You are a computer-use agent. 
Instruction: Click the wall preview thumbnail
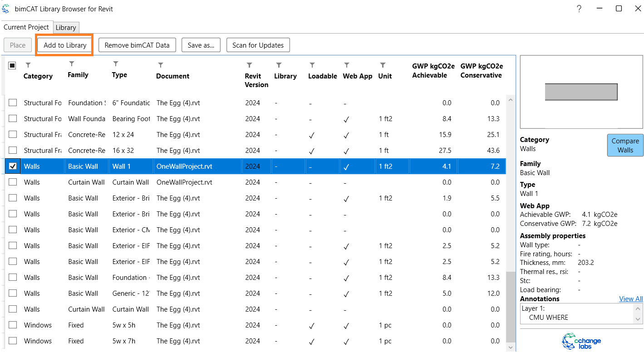click(581, 92)
